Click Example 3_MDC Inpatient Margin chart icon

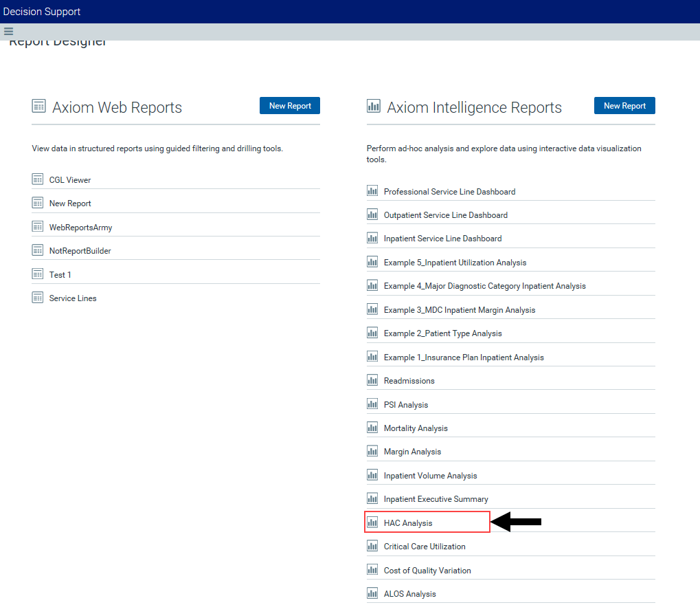click(372, 309)
